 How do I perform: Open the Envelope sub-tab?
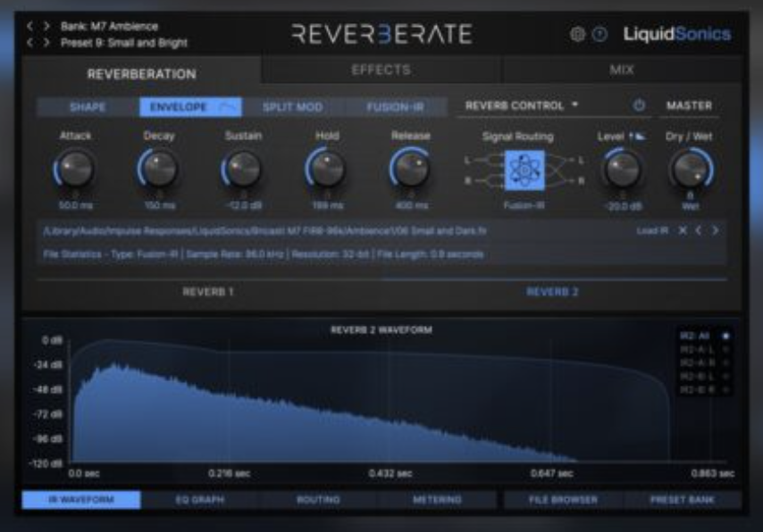coord(190,107)
